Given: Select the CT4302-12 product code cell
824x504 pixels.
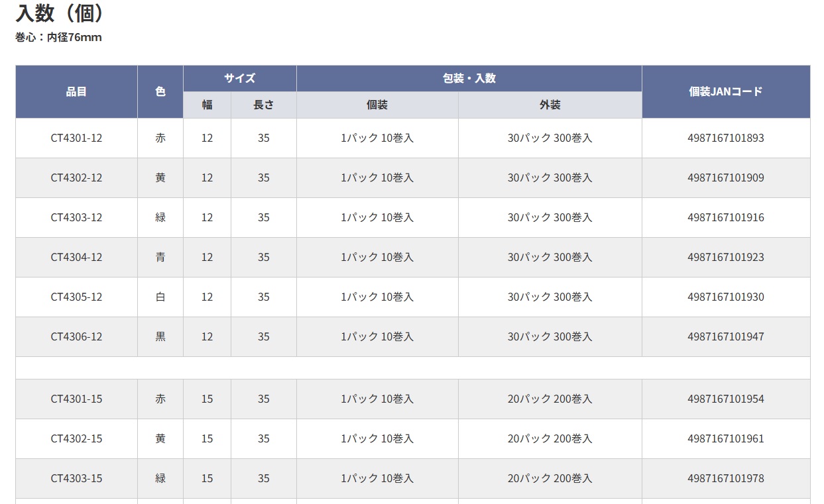Looking at the screenshot, I should pos(76,178).
